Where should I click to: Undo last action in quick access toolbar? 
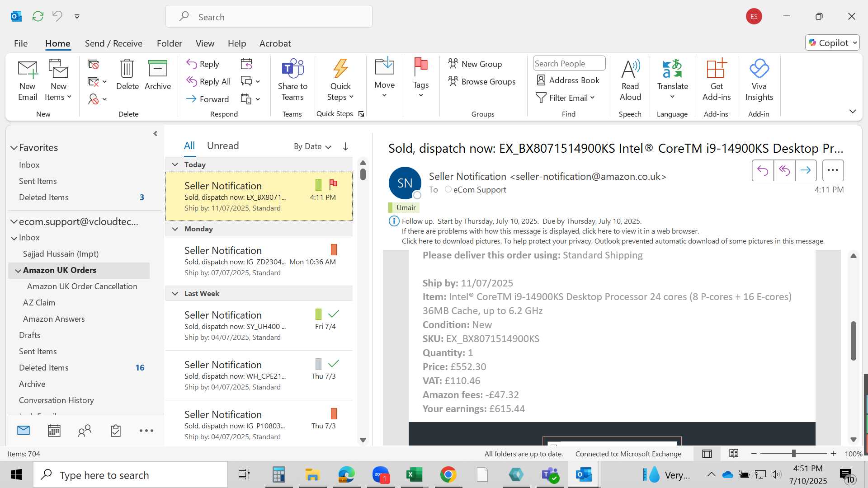(57, 16)
